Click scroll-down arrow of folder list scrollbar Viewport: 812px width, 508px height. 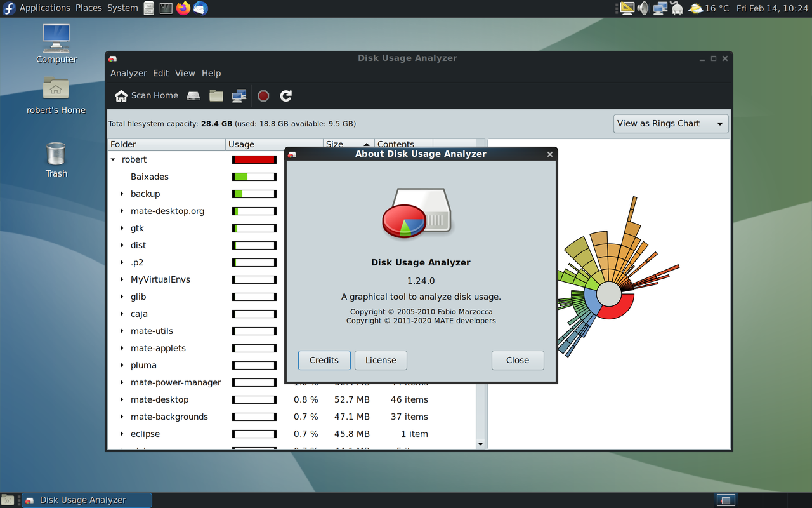480,444
